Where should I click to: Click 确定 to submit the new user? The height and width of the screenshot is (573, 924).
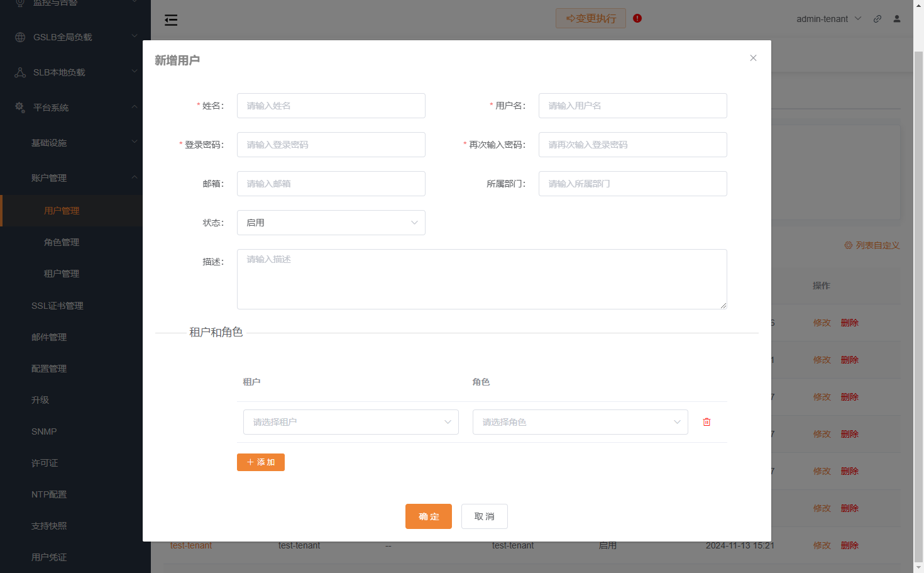[428, 516]
